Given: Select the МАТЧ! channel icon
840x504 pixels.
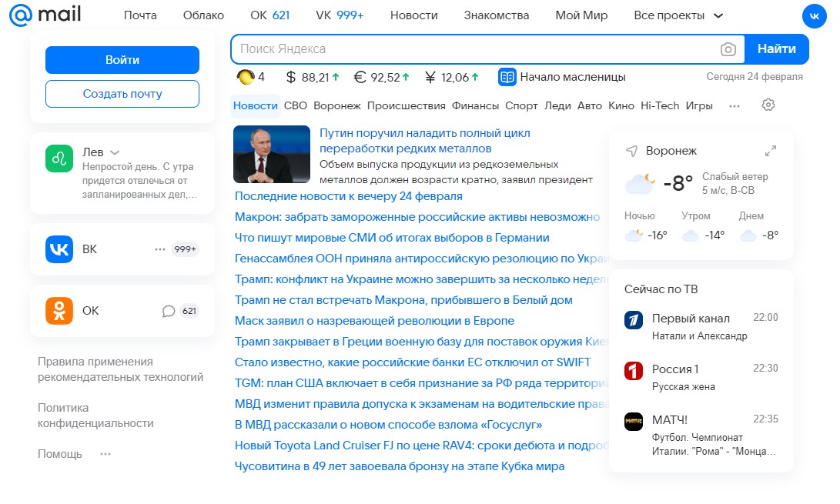Looking at the screenshot, I should 634,421.
